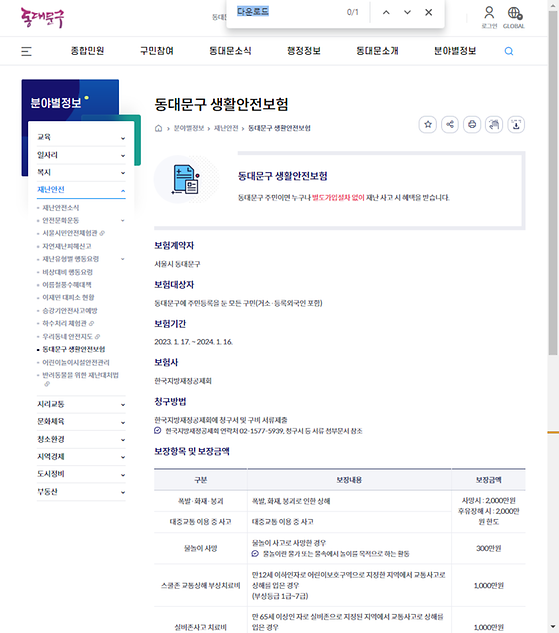Viewport: 559px width, 633px height.
Task: Add page to favorites star icon
Action: [x=428, y=124]
